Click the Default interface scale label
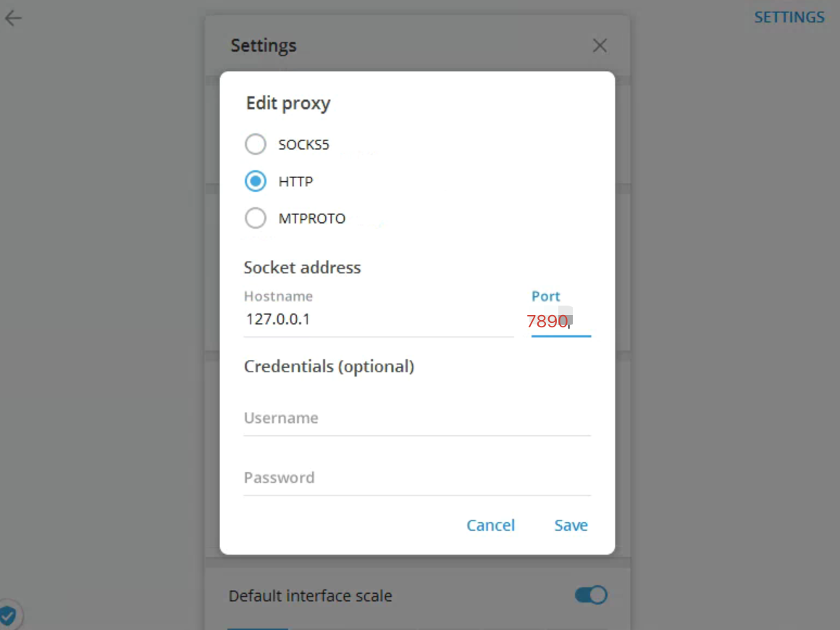Screen dimensions: 840x630 point(310,596)
